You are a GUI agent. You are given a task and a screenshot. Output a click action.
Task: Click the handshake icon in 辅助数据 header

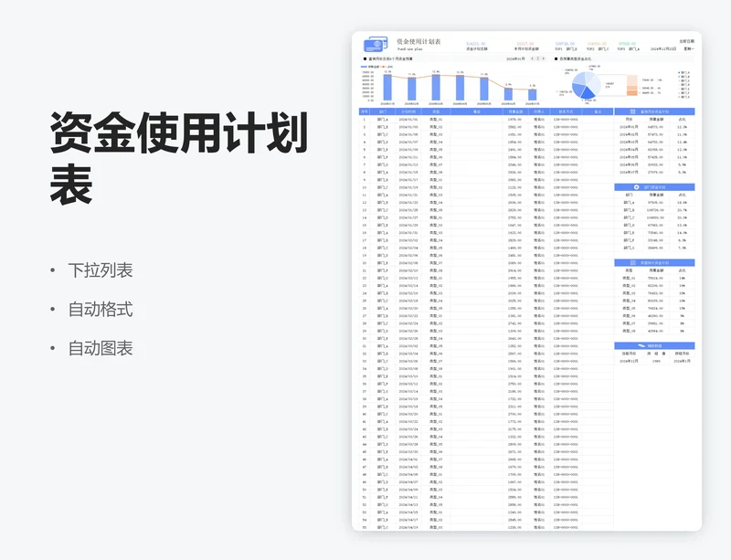641,345
